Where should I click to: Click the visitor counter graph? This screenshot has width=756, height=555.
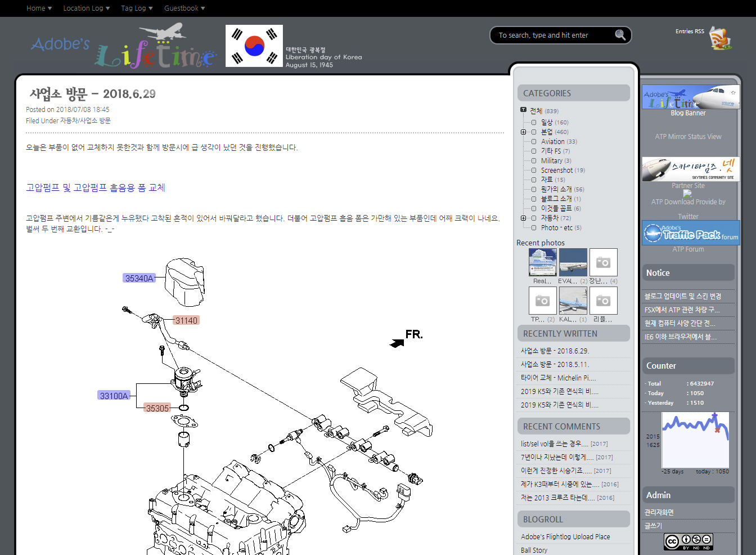(x=695, y=440)
